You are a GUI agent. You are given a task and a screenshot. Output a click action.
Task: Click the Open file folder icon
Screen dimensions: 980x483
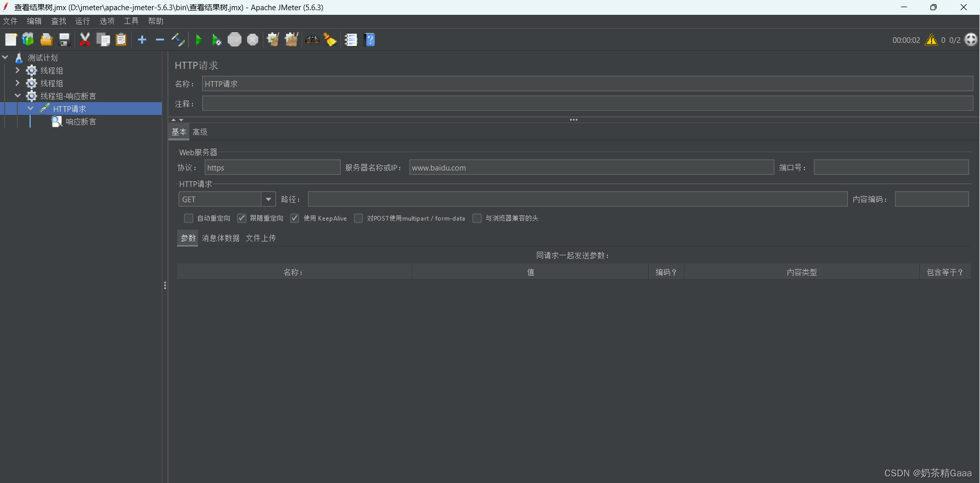[46, 40]
